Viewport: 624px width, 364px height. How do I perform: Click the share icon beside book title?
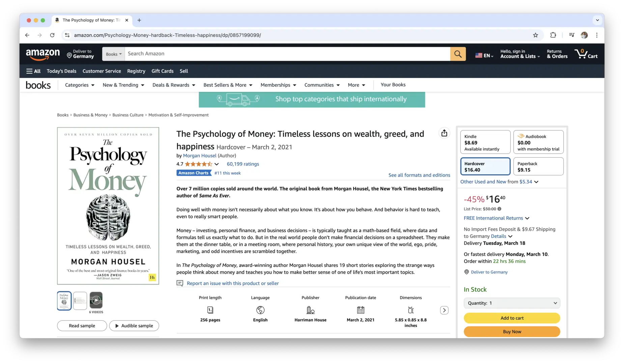[444, 133]
